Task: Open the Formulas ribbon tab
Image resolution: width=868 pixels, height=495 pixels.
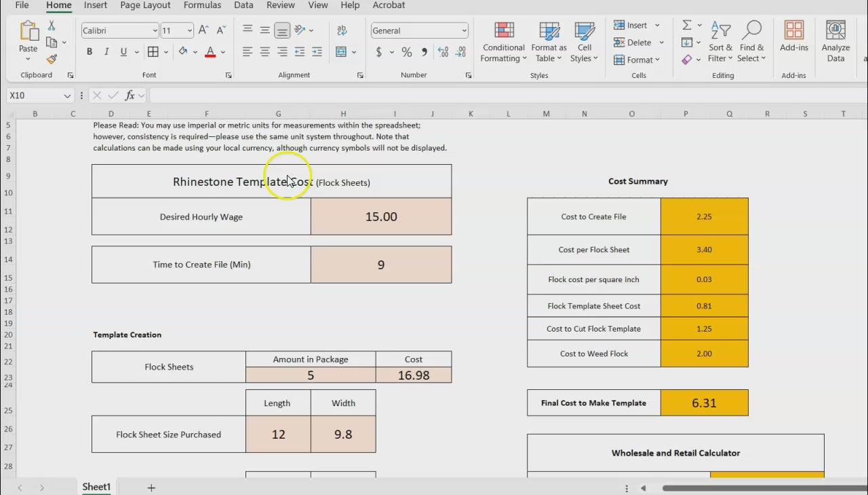Action: 202,5
